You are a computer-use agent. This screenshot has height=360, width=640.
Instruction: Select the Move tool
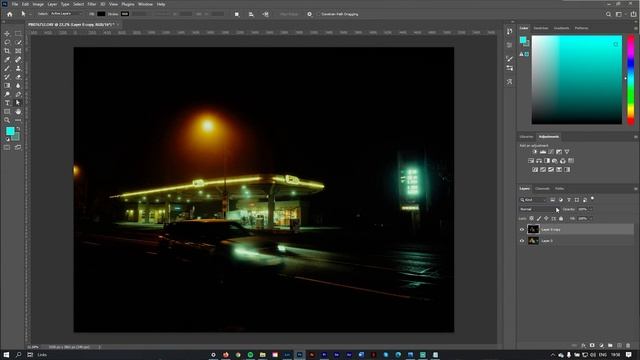[7, 33]
